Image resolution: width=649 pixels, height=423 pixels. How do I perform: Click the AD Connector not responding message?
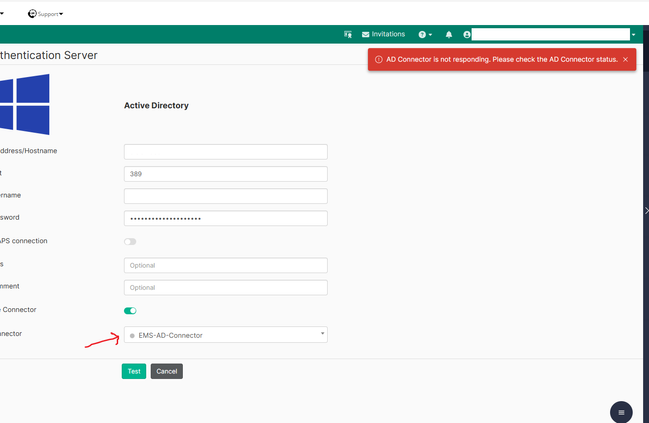click(502, 60)
